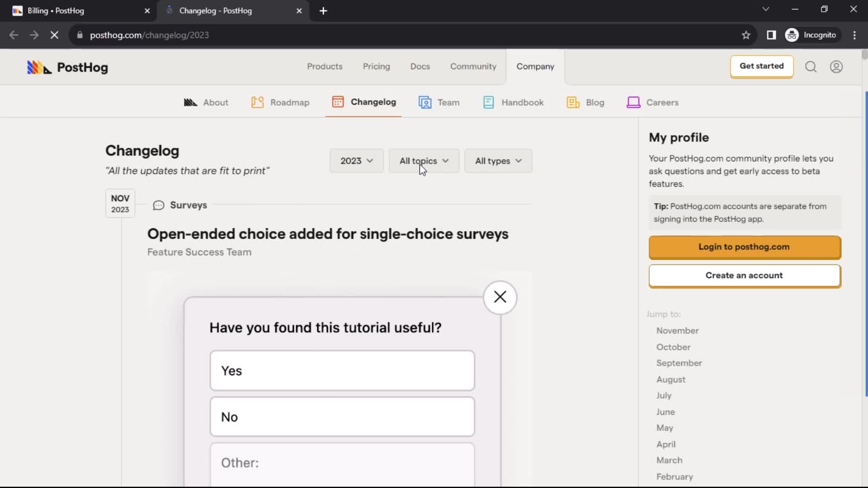
Task: Switch to the Billing PostHog tab
Action: pos(78,11)
